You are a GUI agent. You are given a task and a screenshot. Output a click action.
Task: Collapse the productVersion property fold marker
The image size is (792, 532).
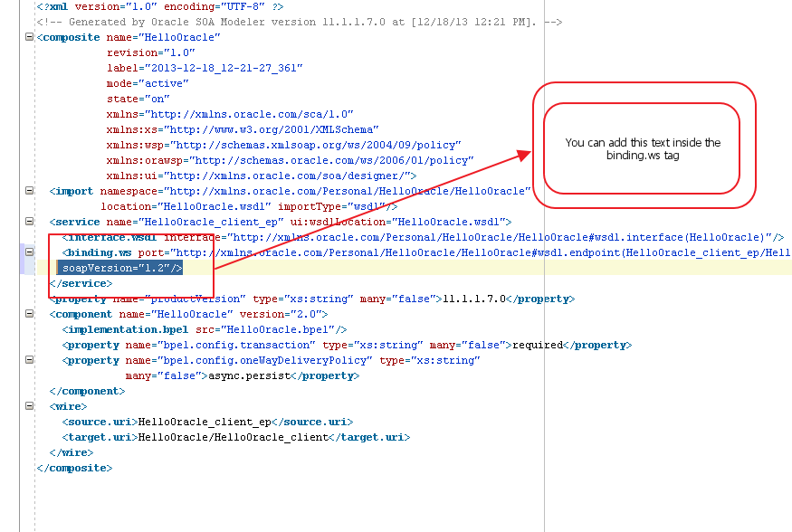tap(30, 299)
